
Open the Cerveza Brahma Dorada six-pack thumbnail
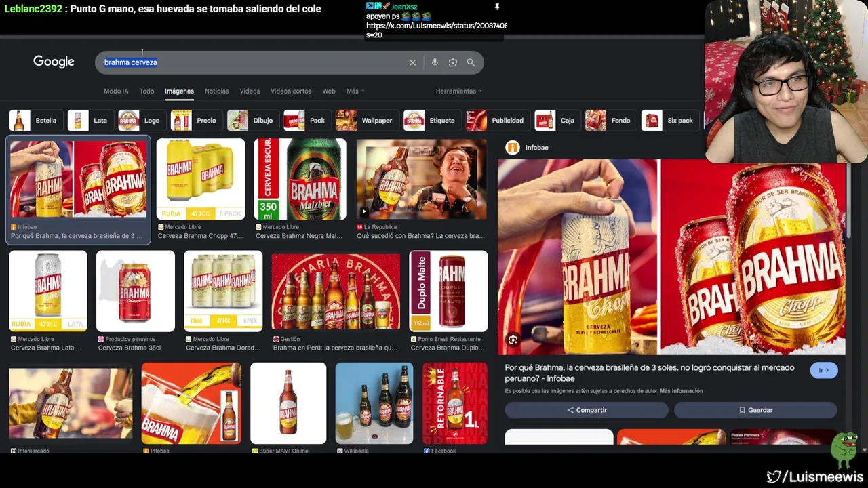pos(223,291)
